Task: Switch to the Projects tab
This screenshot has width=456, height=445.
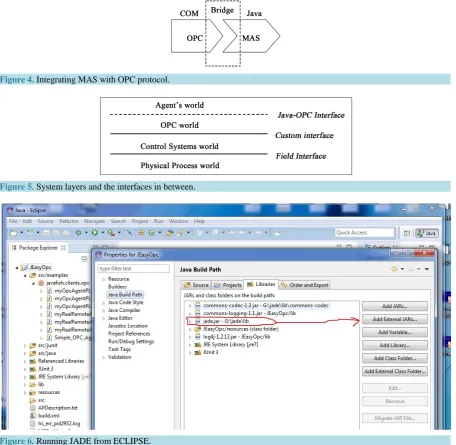Action: pos(228,285)
